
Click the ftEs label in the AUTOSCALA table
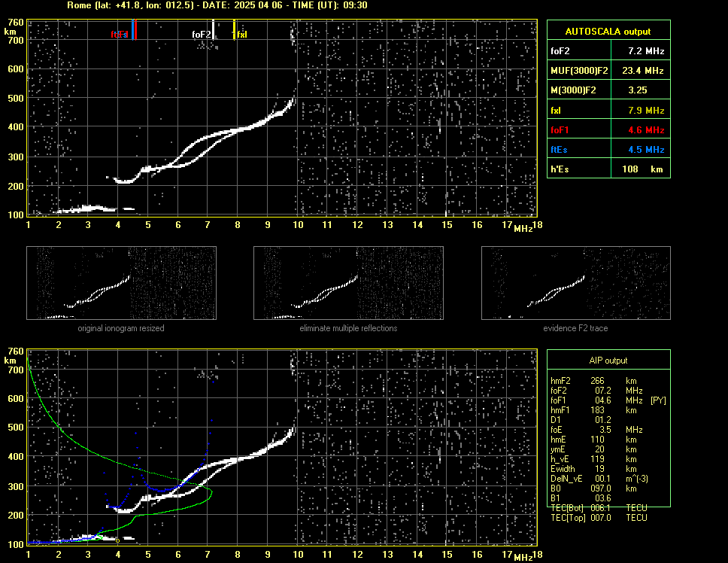pos(559,150)
